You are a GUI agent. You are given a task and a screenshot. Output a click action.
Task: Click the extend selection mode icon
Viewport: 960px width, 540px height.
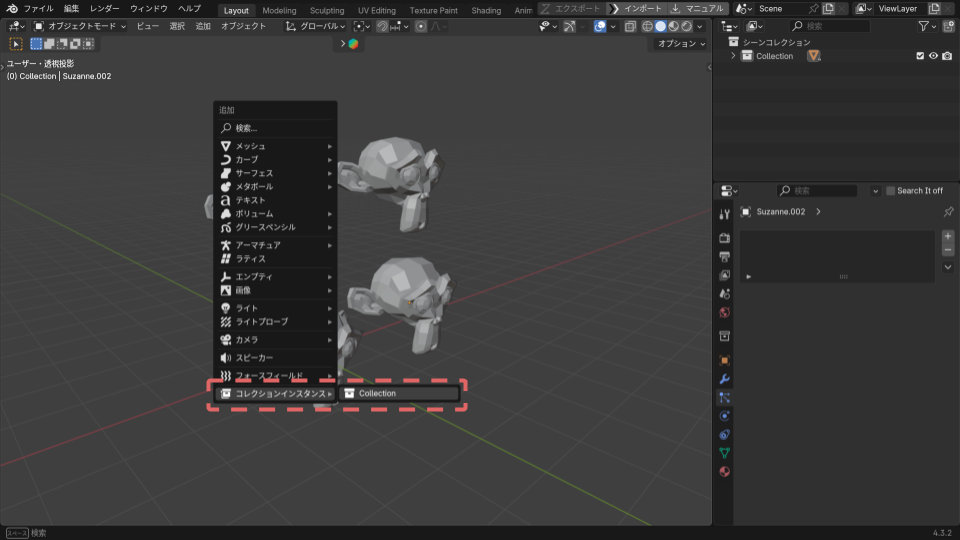pos(49,43)
